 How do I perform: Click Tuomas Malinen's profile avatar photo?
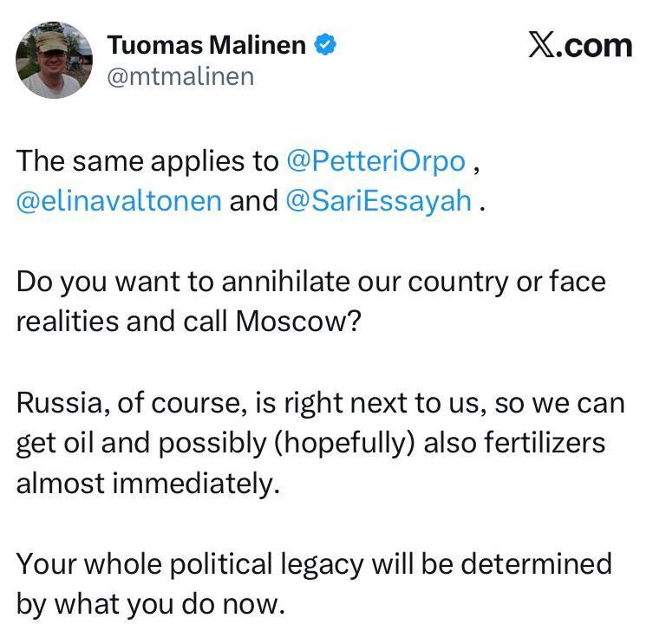54,60
